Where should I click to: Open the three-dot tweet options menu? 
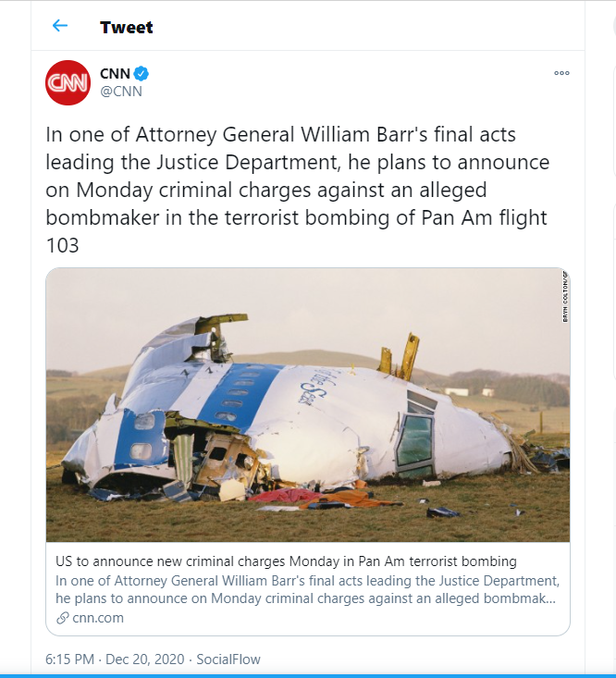pyautogui.click(x=561, y=73)
